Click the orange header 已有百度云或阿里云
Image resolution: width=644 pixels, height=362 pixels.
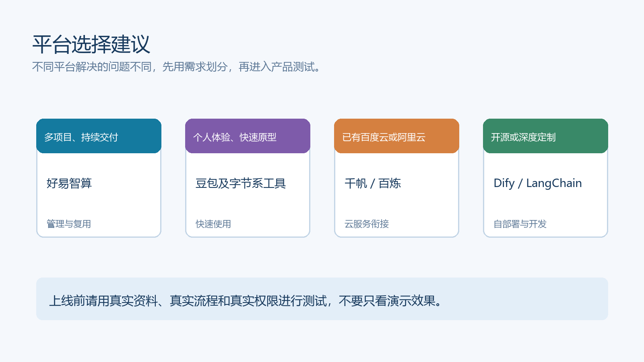(396, 136)
